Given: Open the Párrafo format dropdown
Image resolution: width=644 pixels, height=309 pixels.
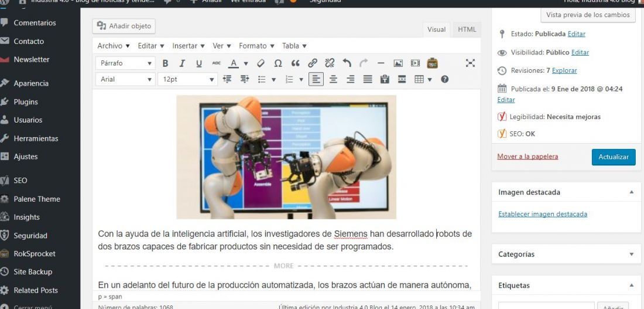Looking at the screenshot, I should [x=125, y=63].
